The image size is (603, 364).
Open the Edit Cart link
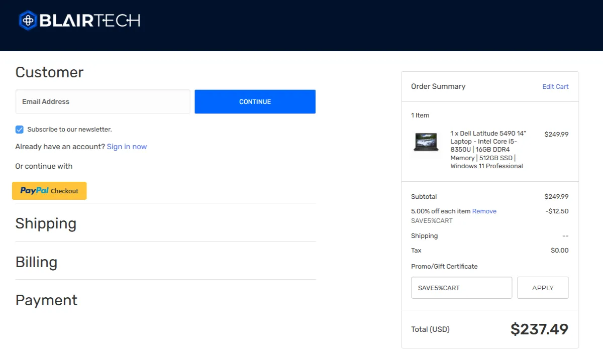[555, 86]
